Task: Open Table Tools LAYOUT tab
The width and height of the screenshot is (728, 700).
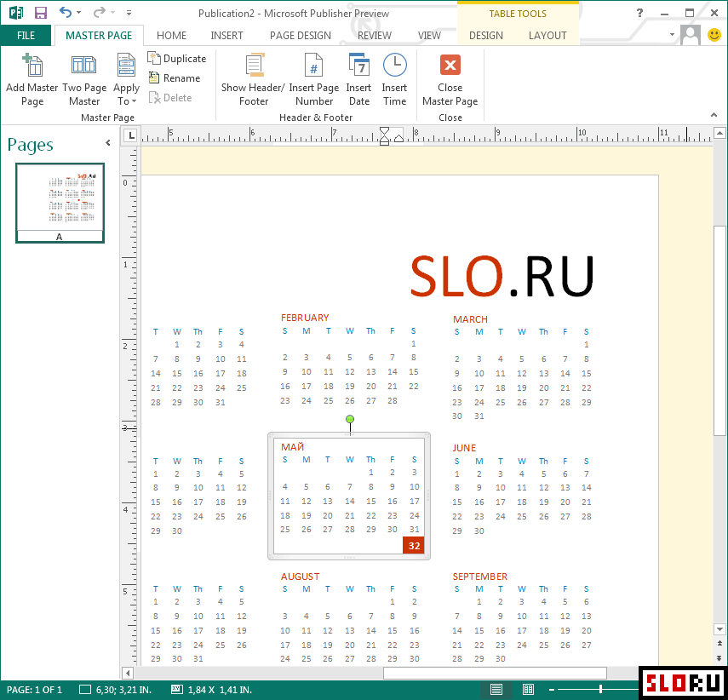Action: click(x=547, y=35)
